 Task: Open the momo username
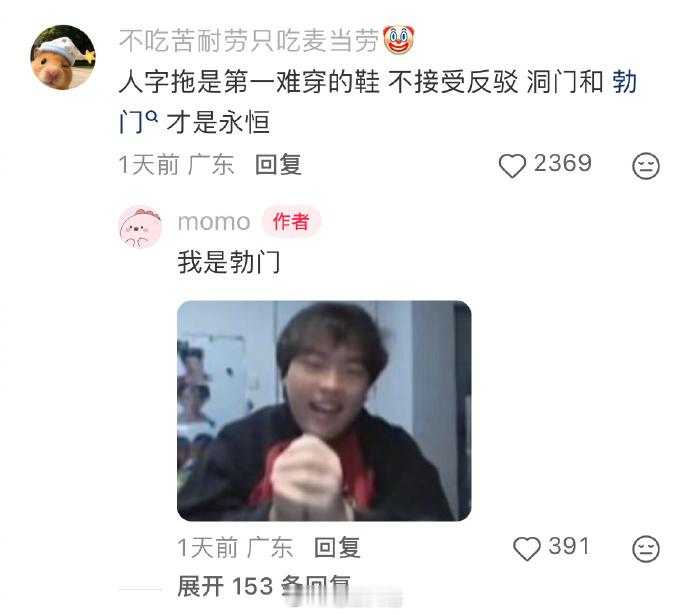[x=214, y=222]
